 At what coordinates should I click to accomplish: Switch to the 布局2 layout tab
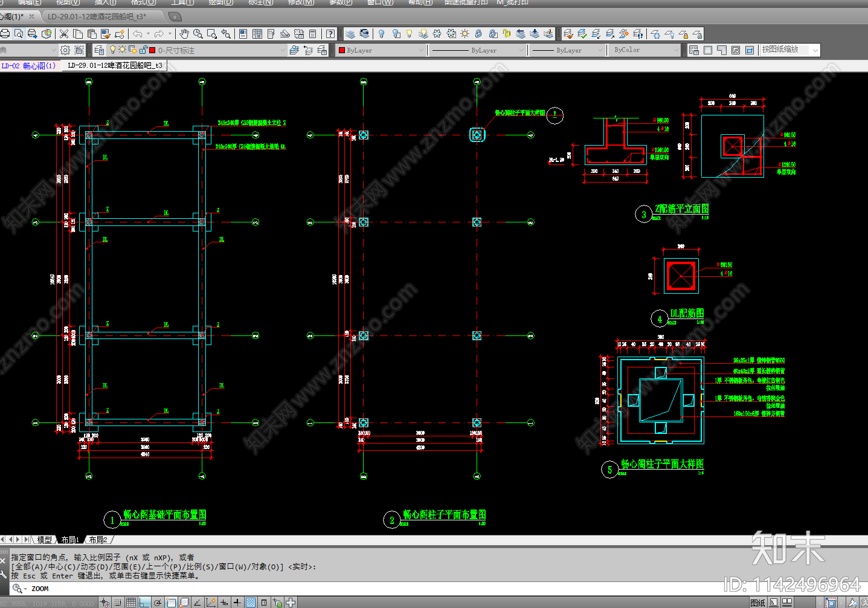98,540
